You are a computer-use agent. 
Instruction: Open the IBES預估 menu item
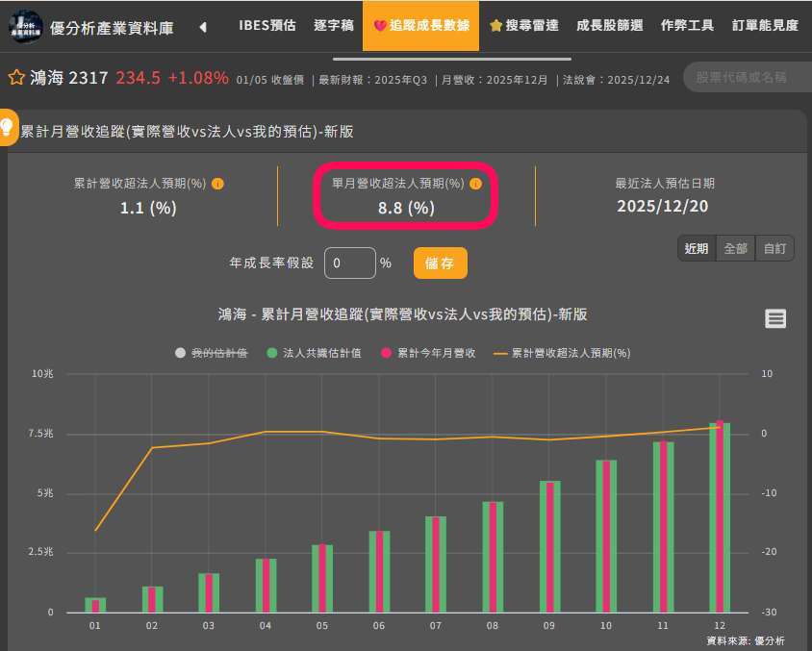[267, 27]
